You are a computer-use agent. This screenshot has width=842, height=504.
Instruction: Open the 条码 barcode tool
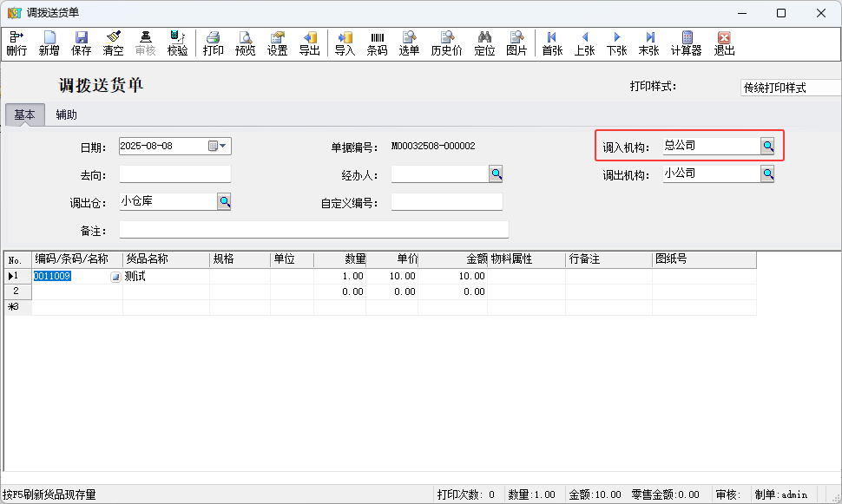coord(377,43)
